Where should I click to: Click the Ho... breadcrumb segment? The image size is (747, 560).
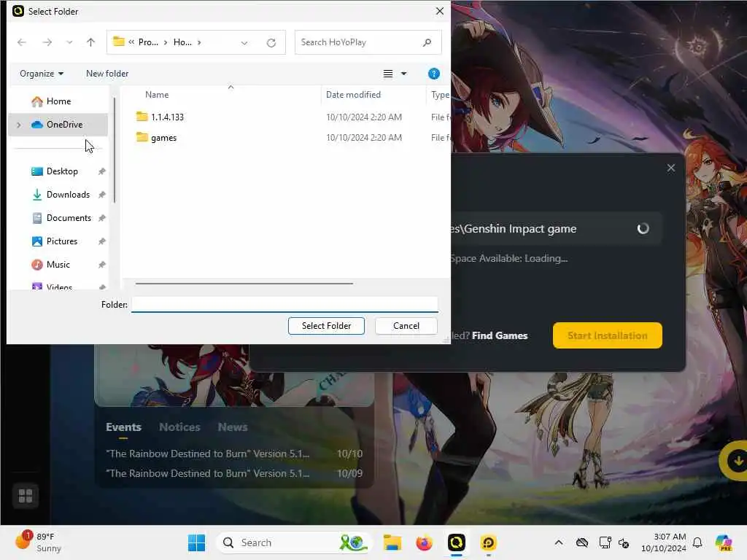click(182, 42)
